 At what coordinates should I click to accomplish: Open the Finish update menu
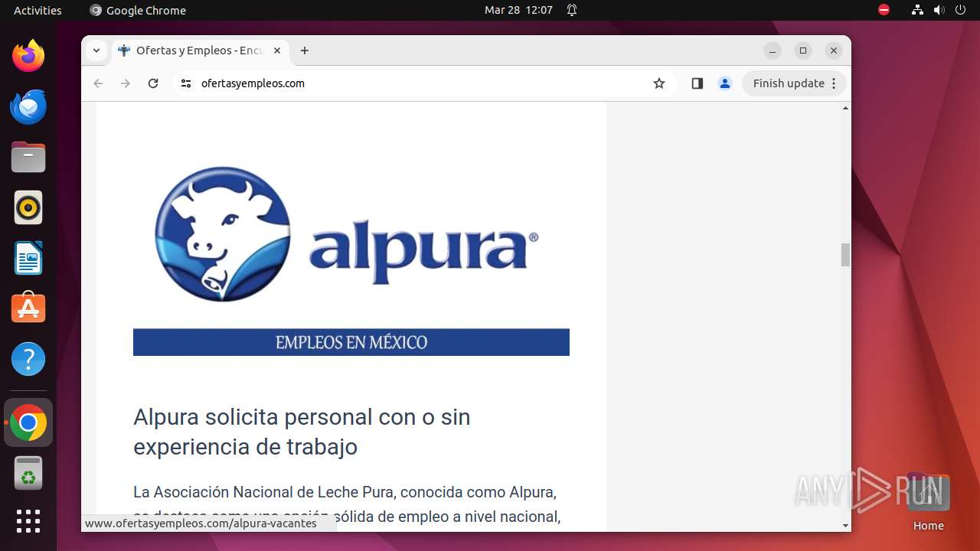click(794, 83)
